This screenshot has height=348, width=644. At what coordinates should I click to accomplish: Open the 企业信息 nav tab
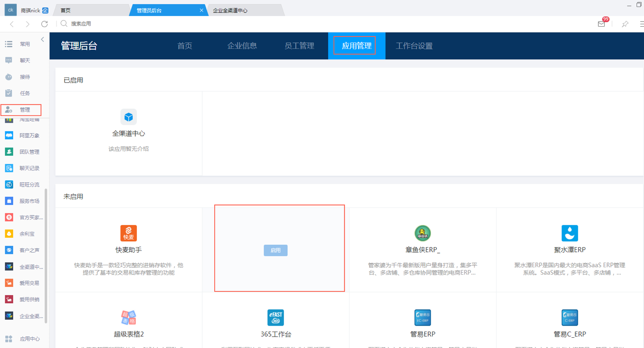242,46
